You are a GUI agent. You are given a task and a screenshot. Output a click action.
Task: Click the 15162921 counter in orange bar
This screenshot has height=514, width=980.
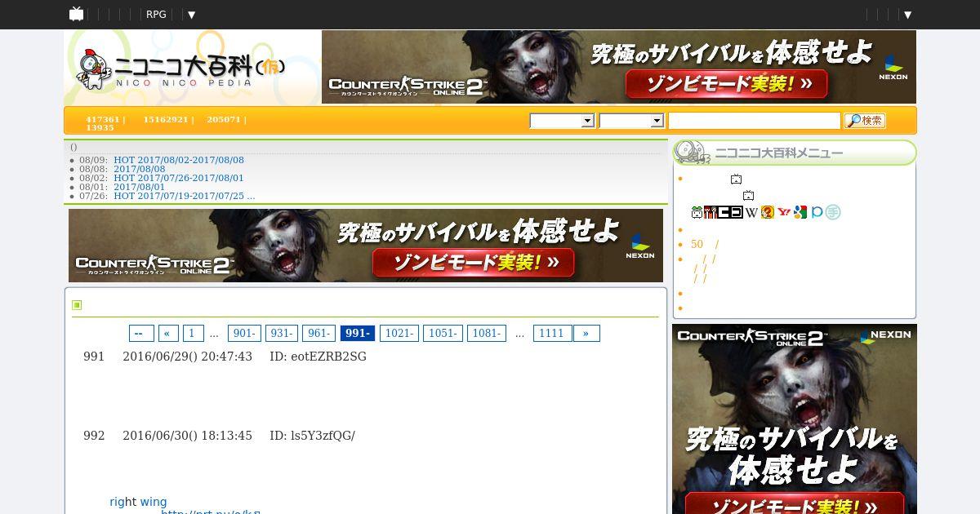coord(166,119)
